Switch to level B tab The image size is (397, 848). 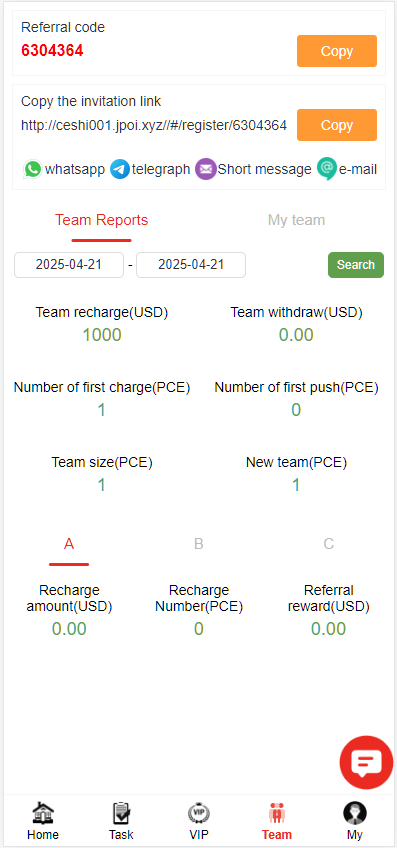tap(198, 544)
